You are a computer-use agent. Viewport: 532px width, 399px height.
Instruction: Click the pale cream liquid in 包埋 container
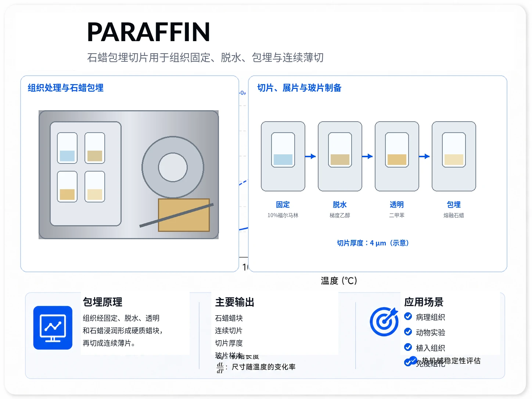point(454,159)
